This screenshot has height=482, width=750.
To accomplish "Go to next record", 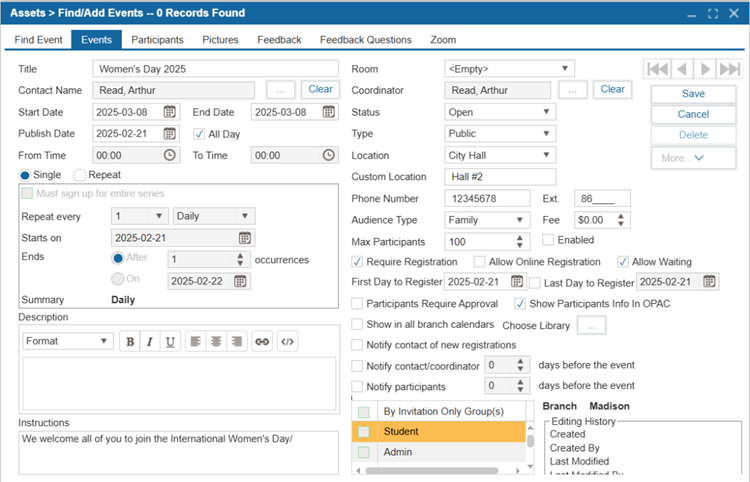I will click(705, 69).
